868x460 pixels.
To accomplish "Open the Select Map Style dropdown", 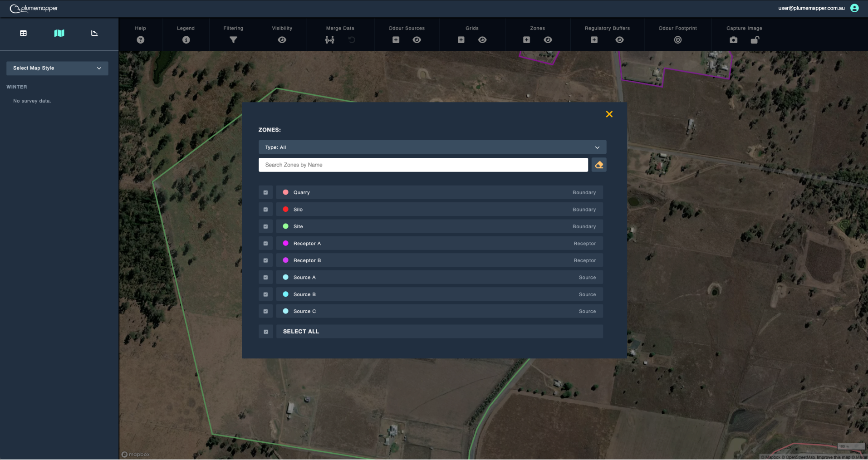I will pos(57,68).
